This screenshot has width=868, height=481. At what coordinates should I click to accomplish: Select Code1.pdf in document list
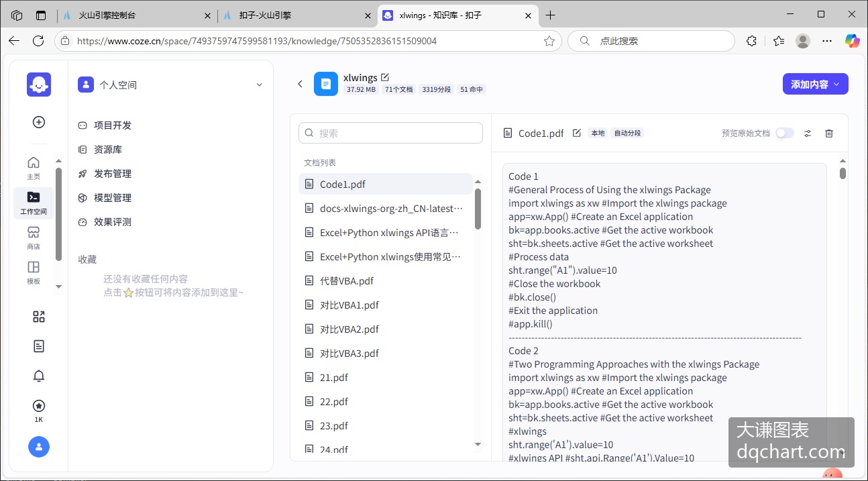386,184
